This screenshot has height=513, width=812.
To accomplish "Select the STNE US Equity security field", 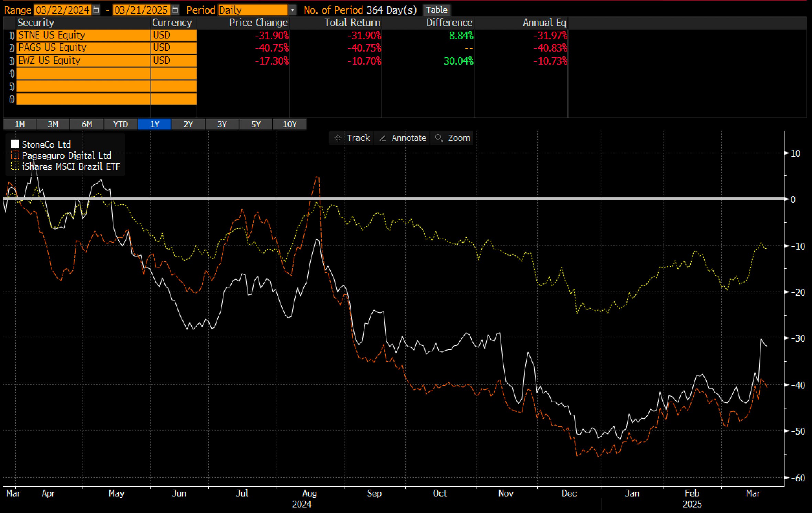I will (x=83, y=35).
